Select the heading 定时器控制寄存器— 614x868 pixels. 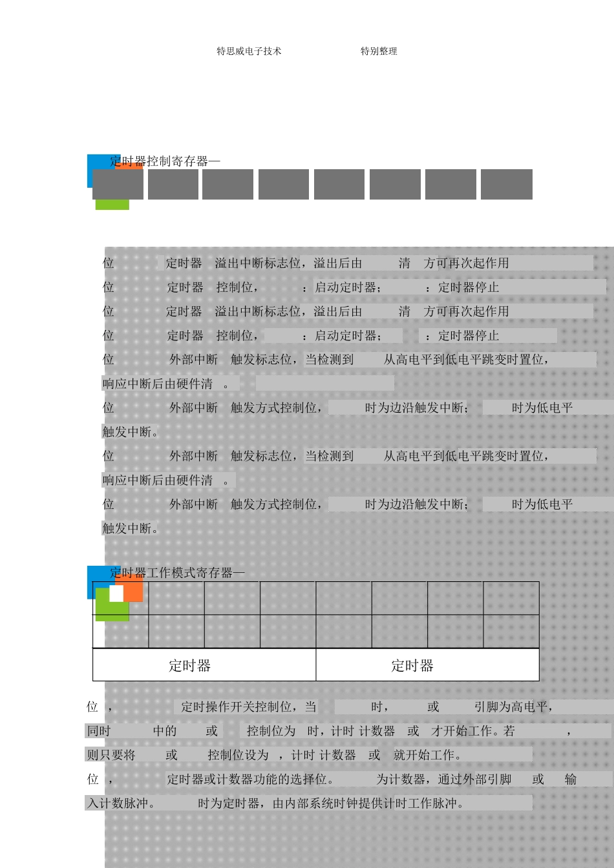pyautogui.click(x=165, y=161)
